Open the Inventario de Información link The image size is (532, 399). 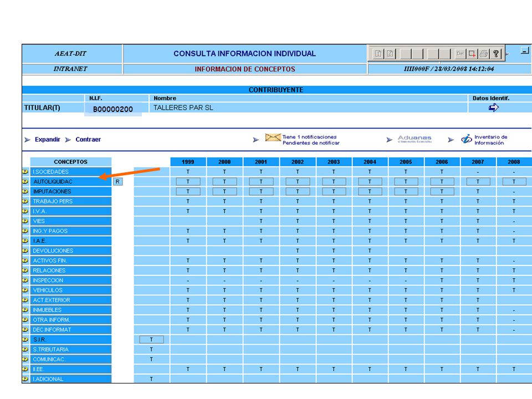tap(491, 140)
